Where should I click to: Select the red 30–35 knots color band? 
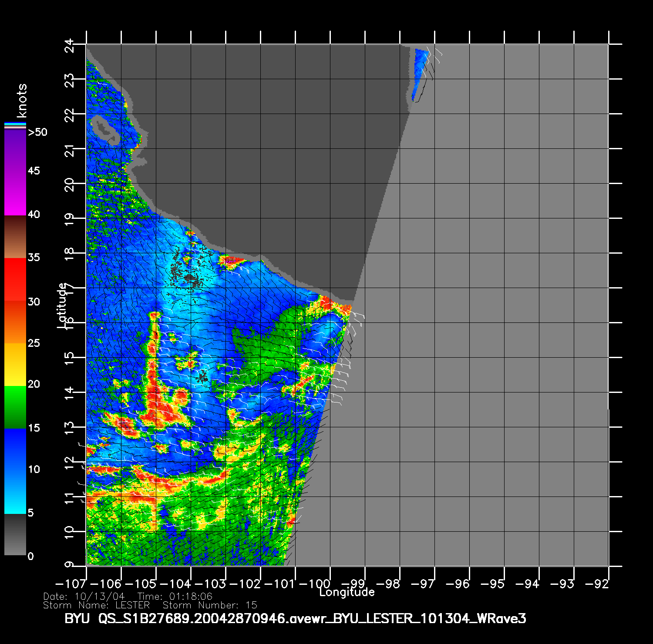click(15, 279)
